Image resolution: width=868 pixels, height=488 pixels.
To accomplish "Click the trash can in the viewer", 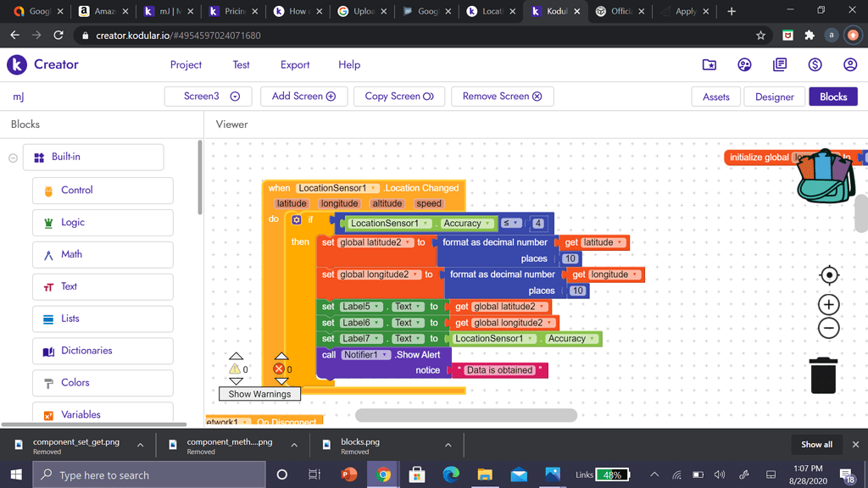I will click(823, 374).
